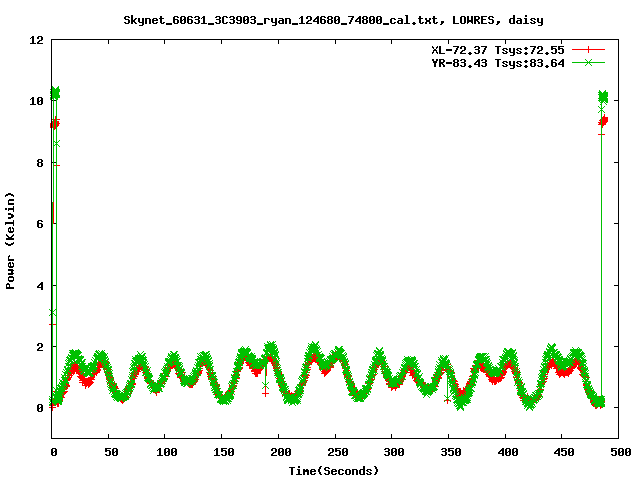Screen dimensions: 640x480
Task: Click x-axis tick label 300
Action: pos(394,452)
